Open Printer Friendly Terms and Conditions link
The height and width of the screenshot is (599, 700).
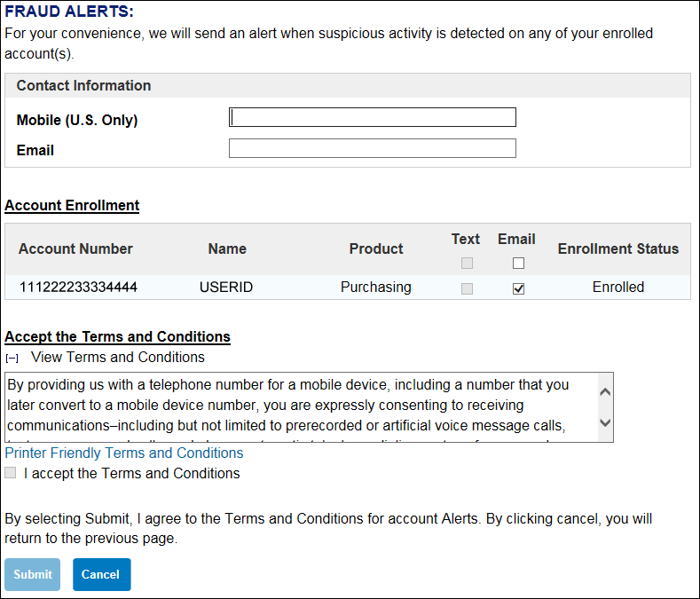click(124, 453)
